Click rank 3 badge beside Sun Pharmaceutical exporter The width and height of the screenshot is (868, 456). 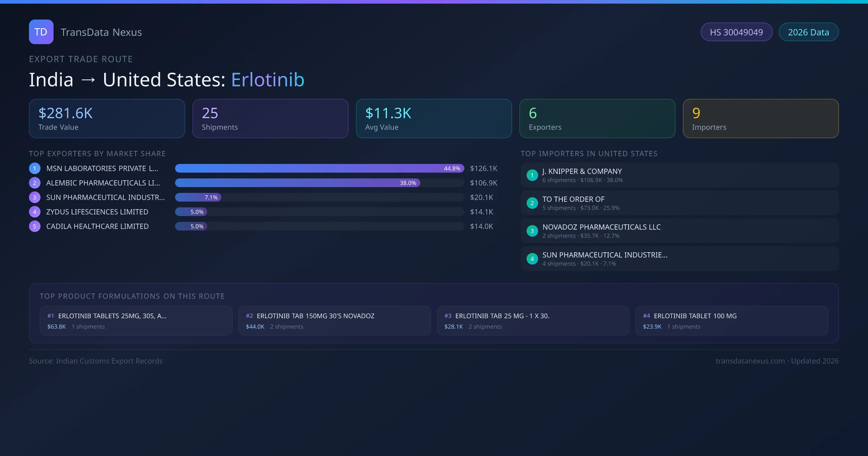tap(35, 197)
